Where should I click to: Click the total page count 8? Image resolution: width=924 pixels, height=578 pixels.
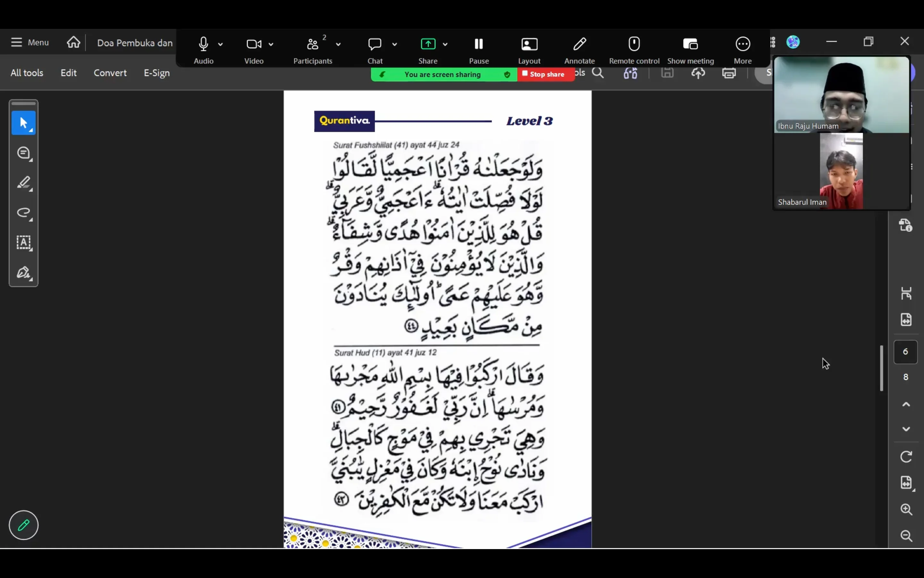click(905, 377)
